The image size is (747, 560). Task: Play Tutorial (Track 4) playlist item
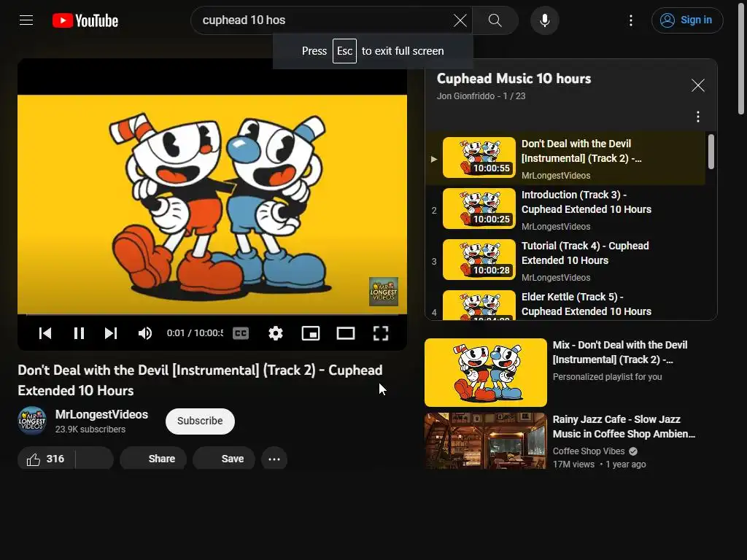pyautogui.click(x=565, y=260)
